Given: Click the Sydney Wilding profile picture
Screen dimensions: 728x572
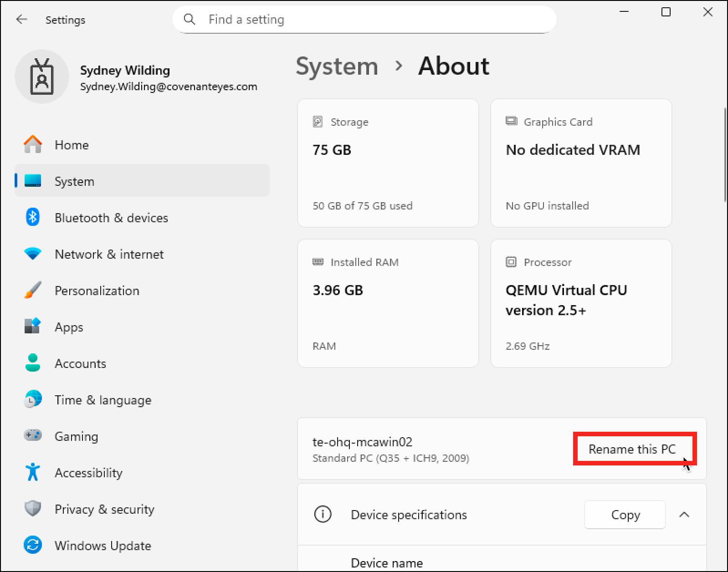Looking at the screenshot, I should pyautogui.click(x=42, y=77).
